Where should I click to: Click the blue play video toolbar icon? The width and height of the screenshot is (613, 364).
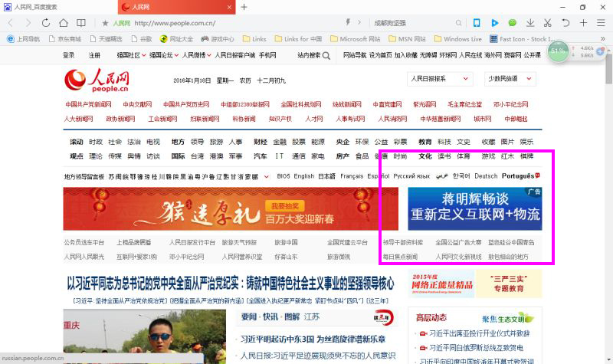(494, 23)
